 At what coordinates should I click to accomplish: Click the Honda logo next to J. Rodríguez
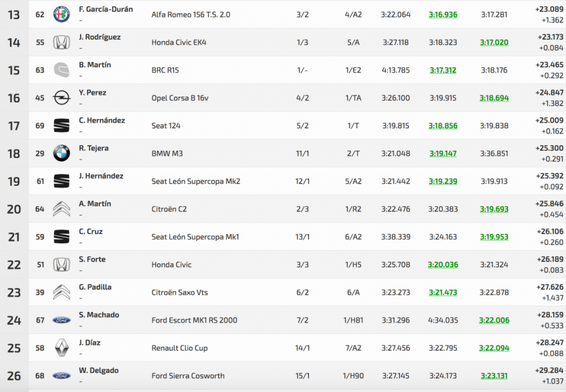[x=61, y=43]
